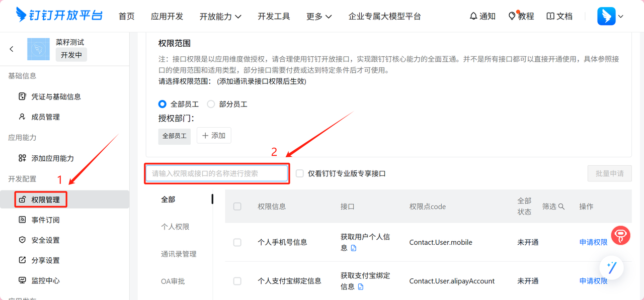The image size is (644, 300).
Task: Open 权限管理 in the sidebar
Action: click(x=45, y=199)
